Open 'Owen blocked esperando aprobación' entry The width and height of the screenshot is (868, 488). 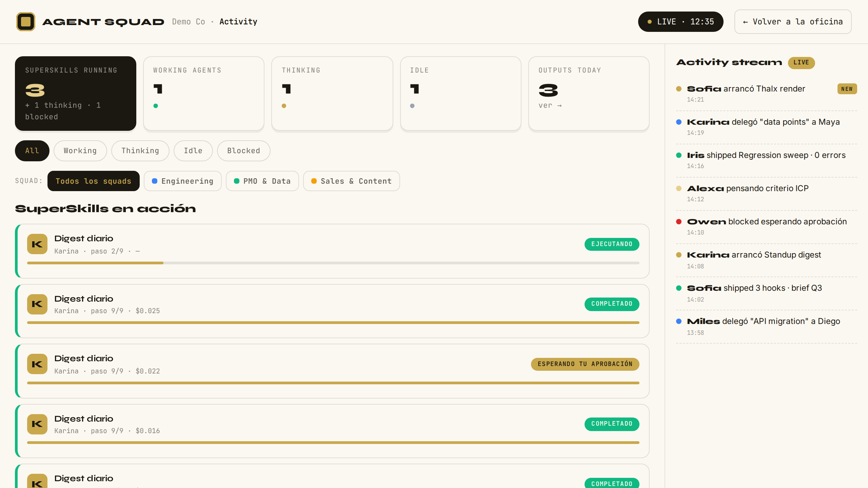click(x=767, y=227)
